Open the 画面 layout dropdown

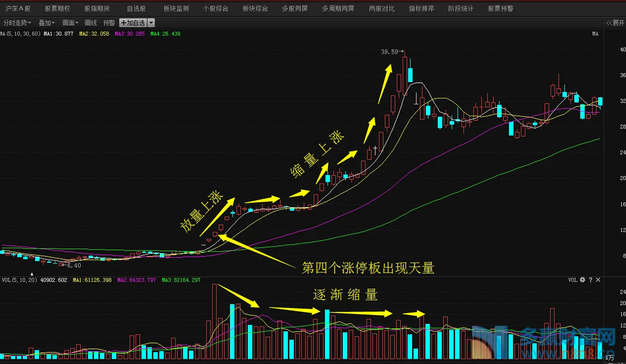tap(71, 23)
